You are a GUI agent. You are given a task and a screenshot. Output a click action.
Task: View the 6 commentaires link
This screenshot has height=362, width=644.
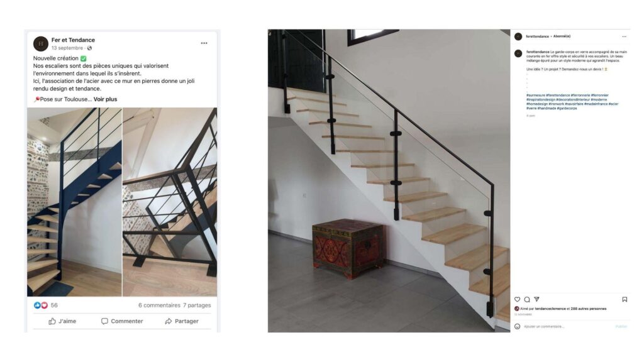(x=159, y=305)
